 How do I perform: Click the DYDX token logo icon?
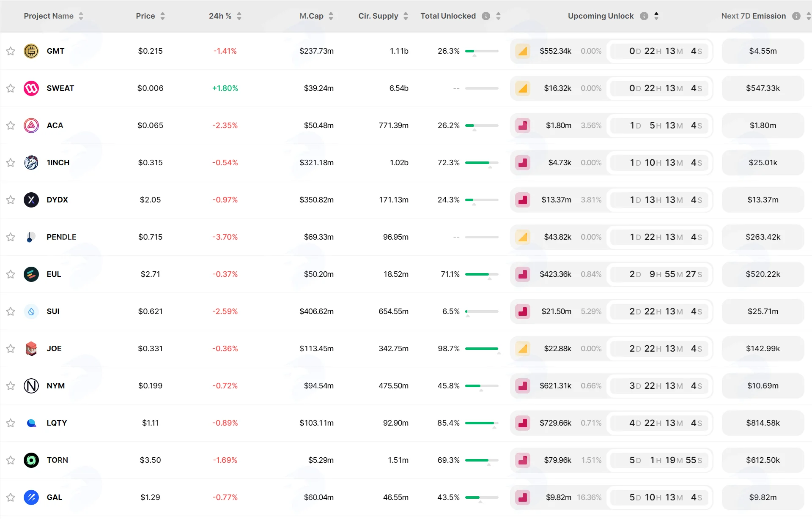click(x=31, y=200)
